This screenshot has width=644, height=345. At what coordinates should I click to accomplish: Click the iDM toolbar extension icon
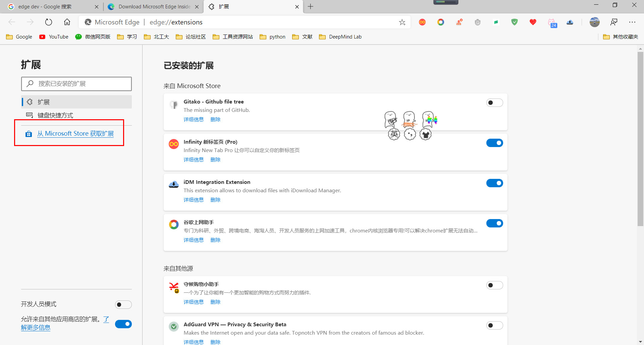pos(570,22)
